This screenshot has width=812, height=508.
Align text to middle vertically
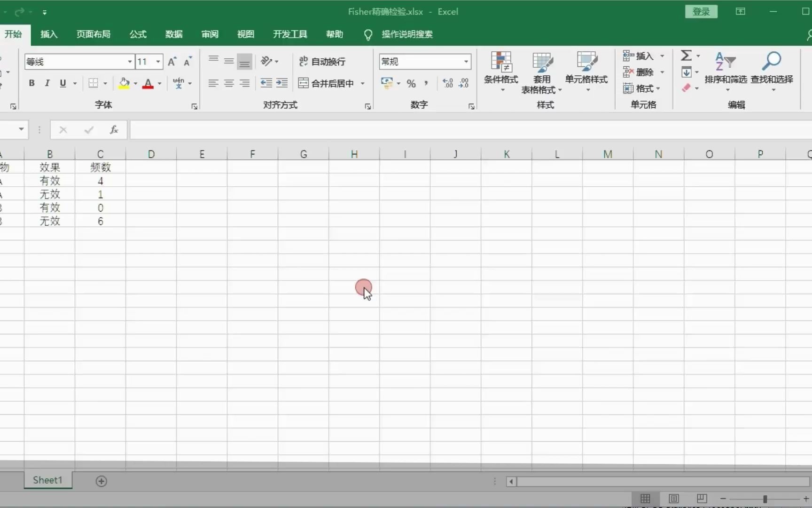point(229,61)
